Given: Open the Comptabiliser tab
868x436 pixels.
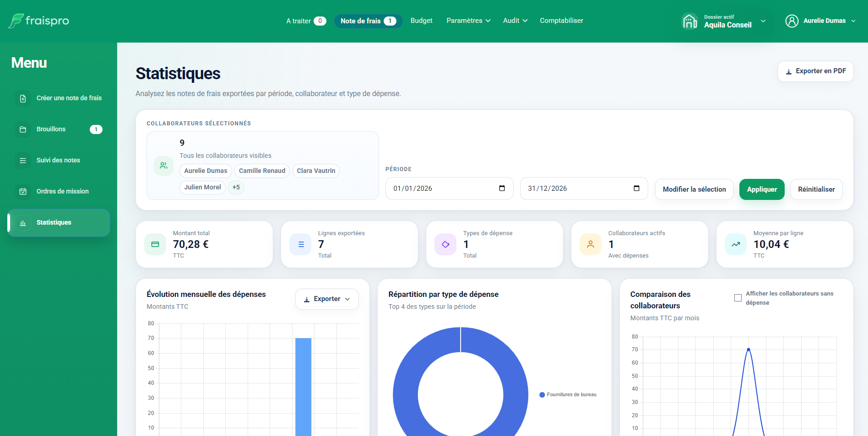Looking at the screenshot, I should tap(561, 21).
